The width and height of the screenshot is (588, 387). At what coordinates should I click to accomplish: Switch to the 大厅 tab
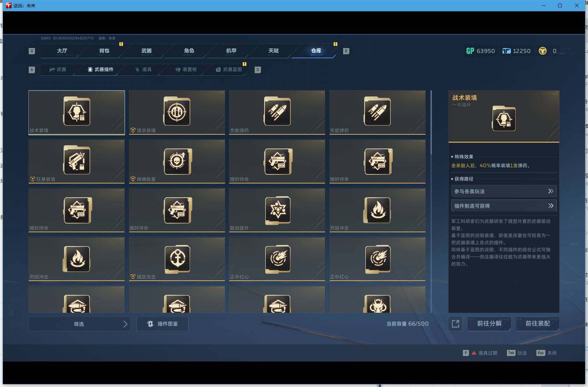pyautogui.click(x=62, y=51)
